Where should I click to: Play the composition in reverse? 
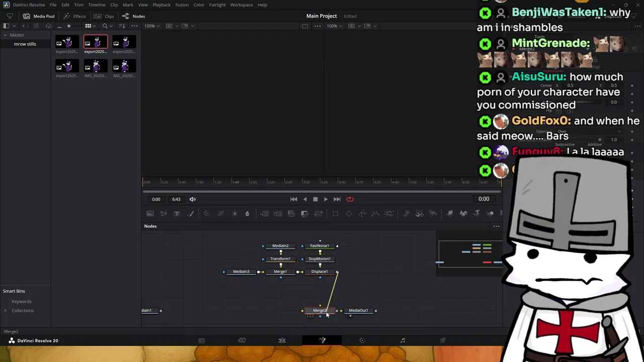[x=305, y=199]
